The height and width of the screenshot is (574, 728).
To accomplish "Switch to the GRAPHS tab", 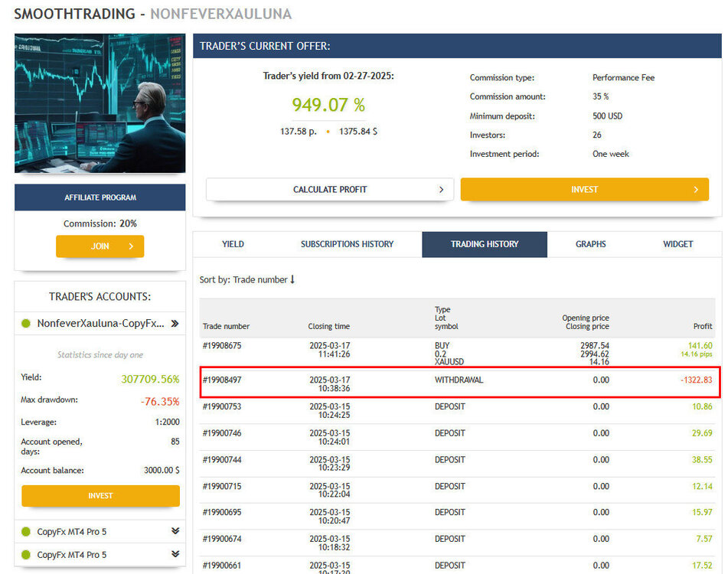I will [590, 244].
